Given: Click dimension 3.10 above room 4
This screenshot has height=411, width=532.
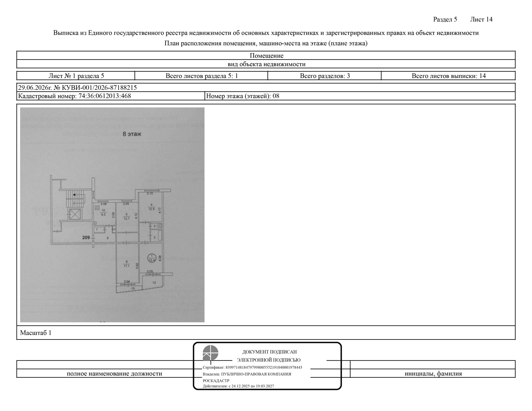Looking at the screenshot, I should [150, 194].
